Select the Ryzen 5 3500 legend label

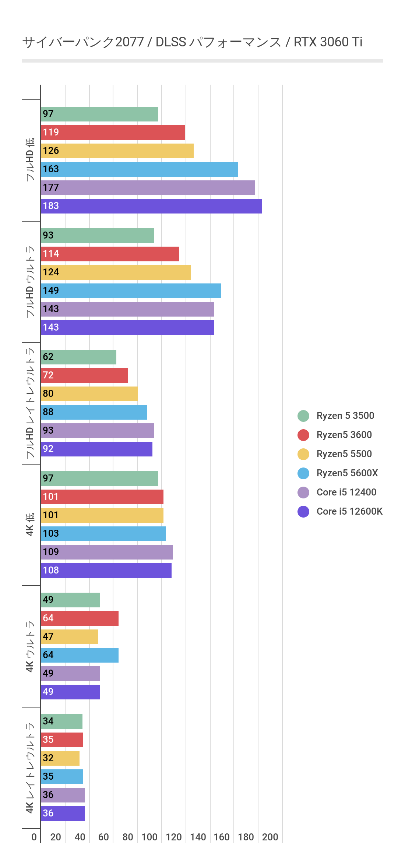click(x=345, y=416)
